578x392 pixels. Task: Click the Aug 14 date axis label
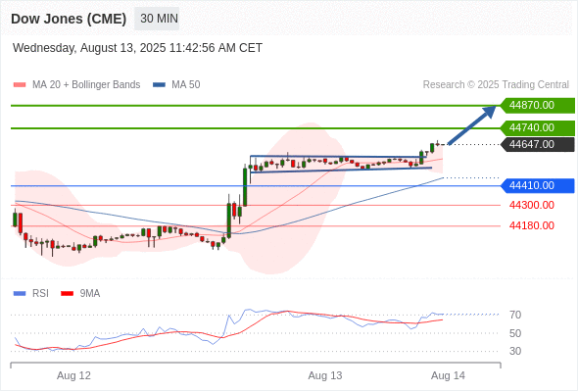tap(449, 375)
